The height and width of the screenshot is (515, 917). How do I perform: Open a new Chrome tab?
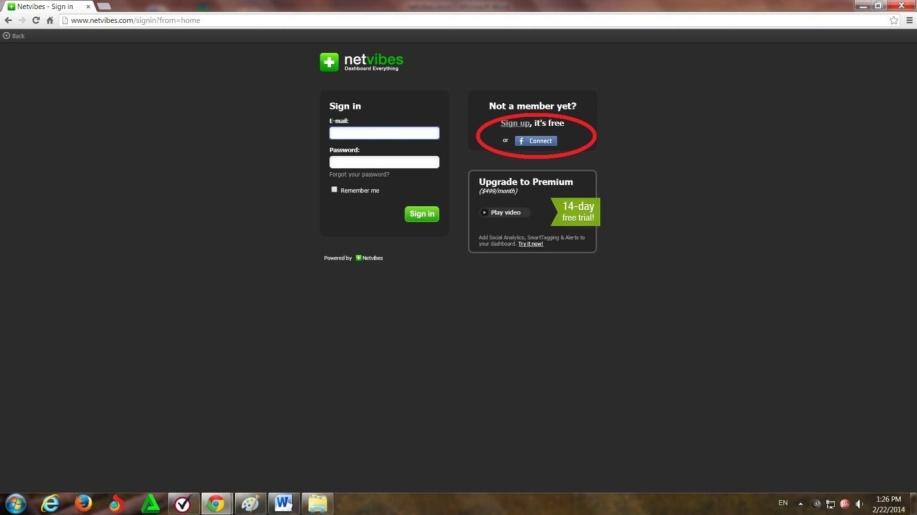coord(104,6)
